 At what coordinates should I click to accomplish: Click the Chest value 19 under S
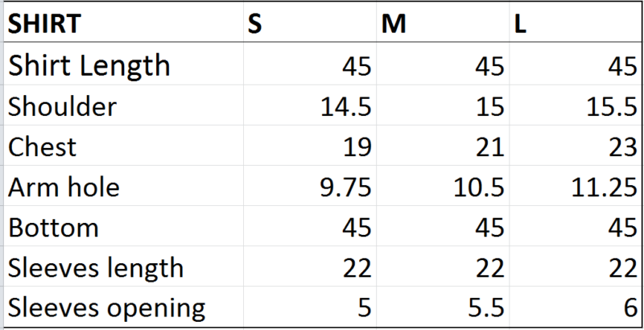click(310, 146)
